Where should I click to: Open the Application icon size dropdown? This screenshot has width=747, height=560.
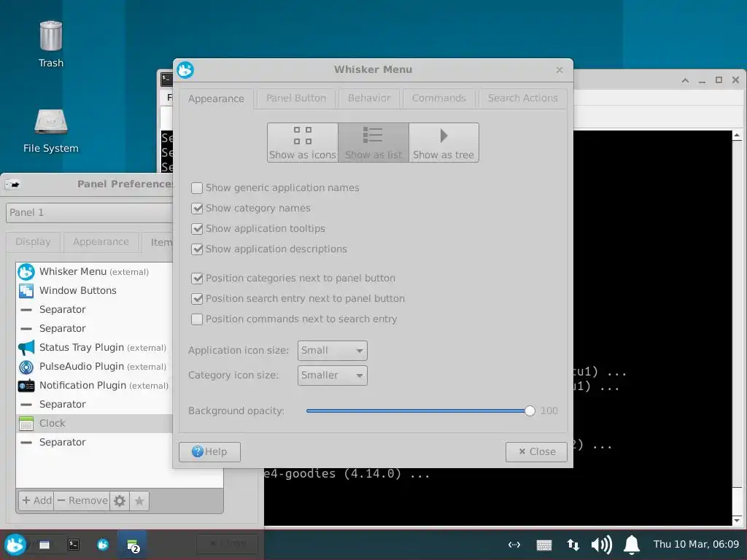pos(332,351)
